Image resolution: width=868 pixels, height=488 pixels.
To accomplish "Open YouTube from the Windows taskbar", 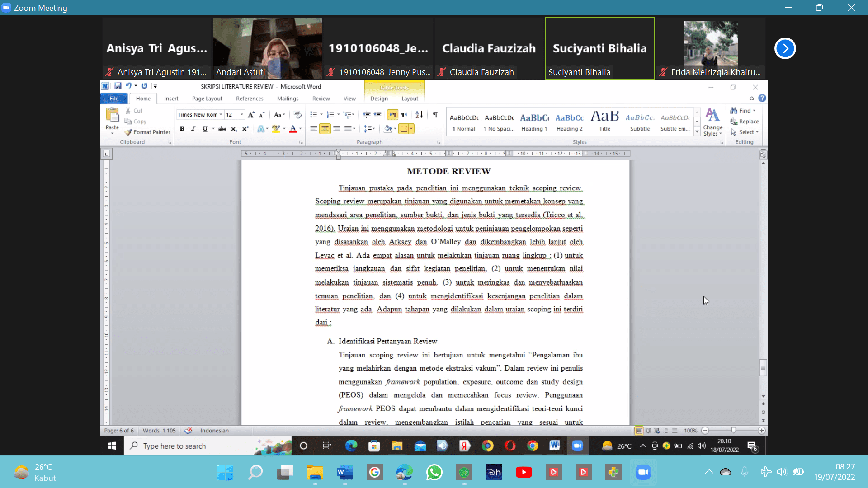I will point(524,472).
